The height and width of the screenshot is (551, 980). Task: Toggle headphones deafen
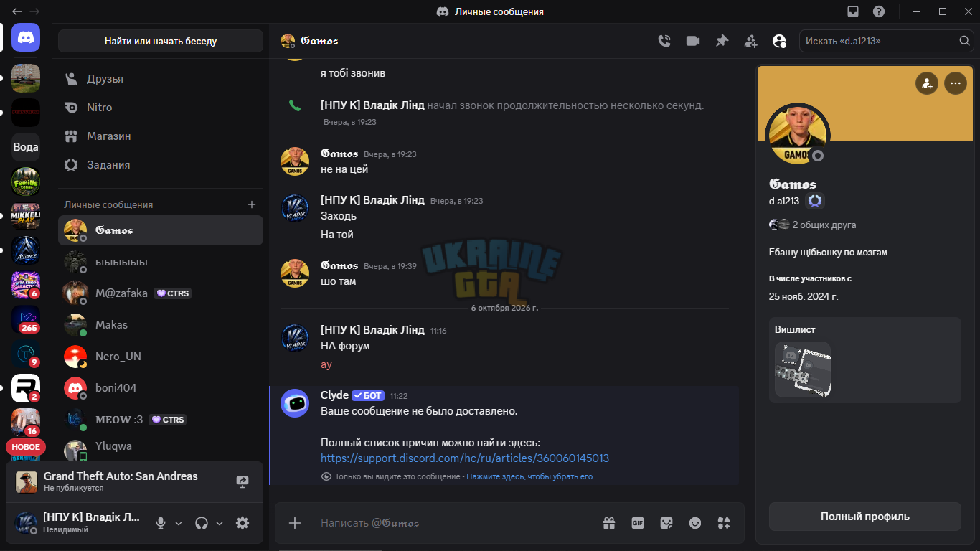click(202, 523)
